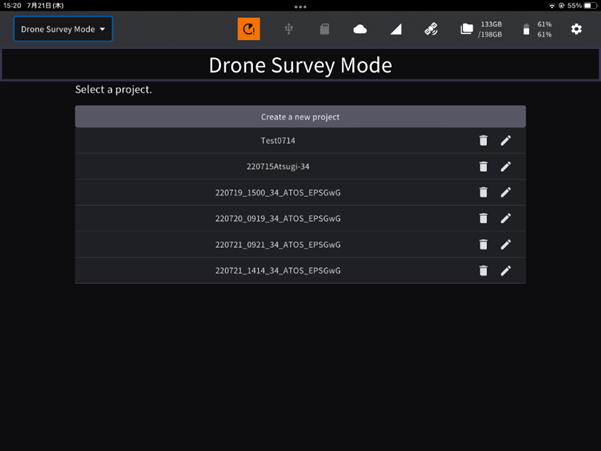Edit project 220719_1500_34_ATOS_EPSGwG
This screenshot has width=601, height=451.
tap(506, 192)
